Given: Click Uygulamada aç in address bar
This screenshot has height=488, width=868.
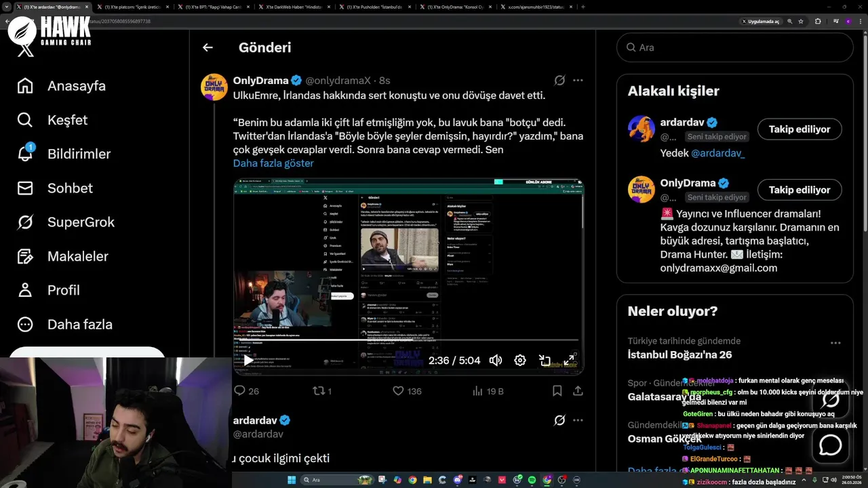Looking at the screenshot, I should [760, 22].
